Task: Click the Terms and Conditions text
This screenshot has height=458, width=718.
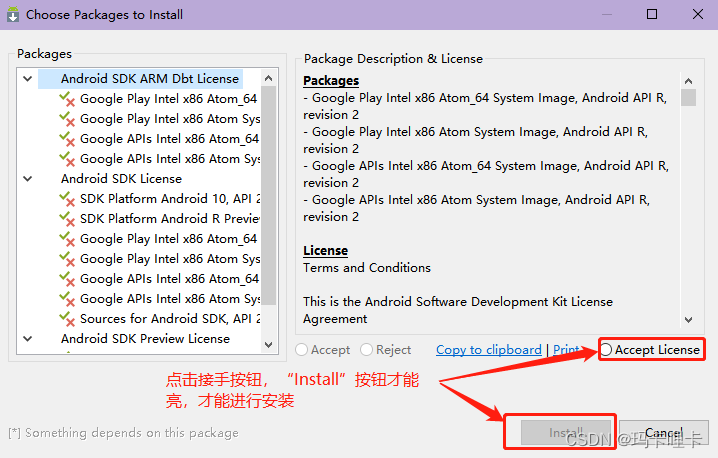Action: (367, 268)
